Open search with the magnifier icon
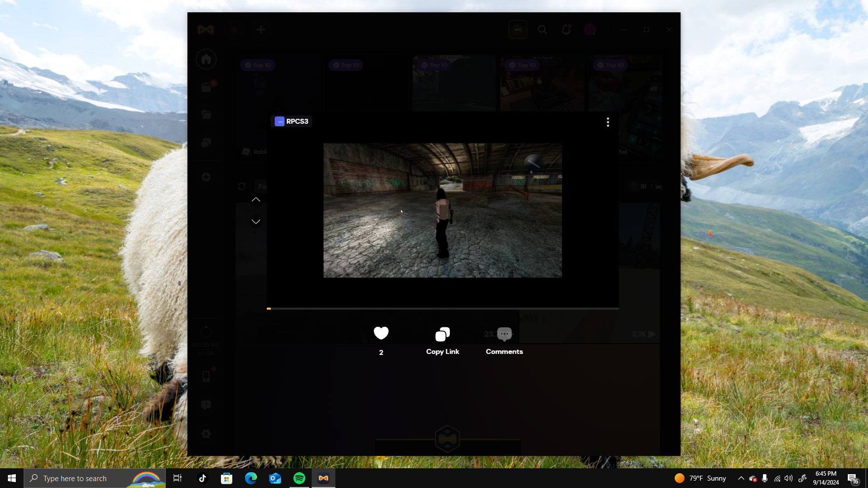This screenshot has height=488, width=868. pos(542,30)
